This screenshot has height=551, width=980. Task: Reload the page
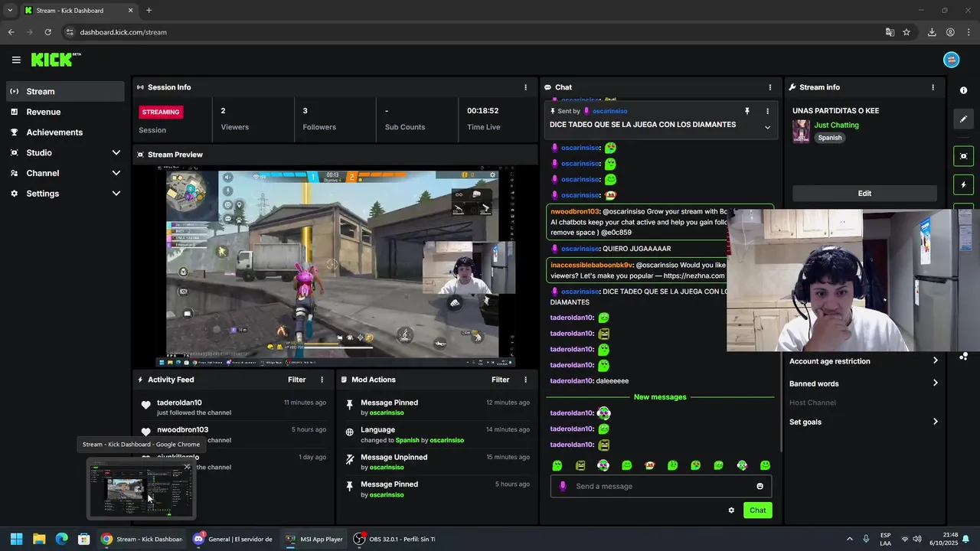click(47, 32)
